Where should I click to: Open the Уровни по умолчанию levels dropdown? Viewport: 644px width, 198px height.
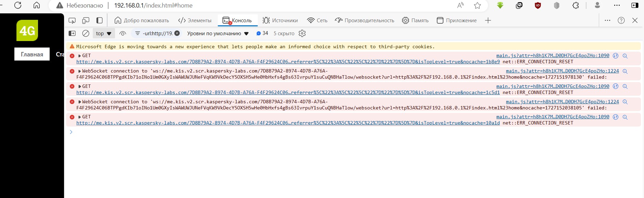pos(218,34)
